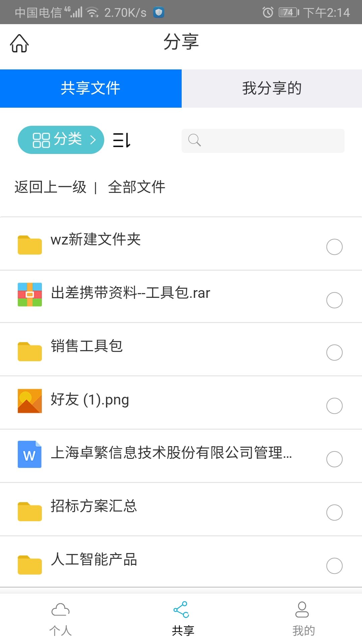This screenshot has height=644, width=362.
Task: Open the Word document icon
Action: tap(30, 454)
